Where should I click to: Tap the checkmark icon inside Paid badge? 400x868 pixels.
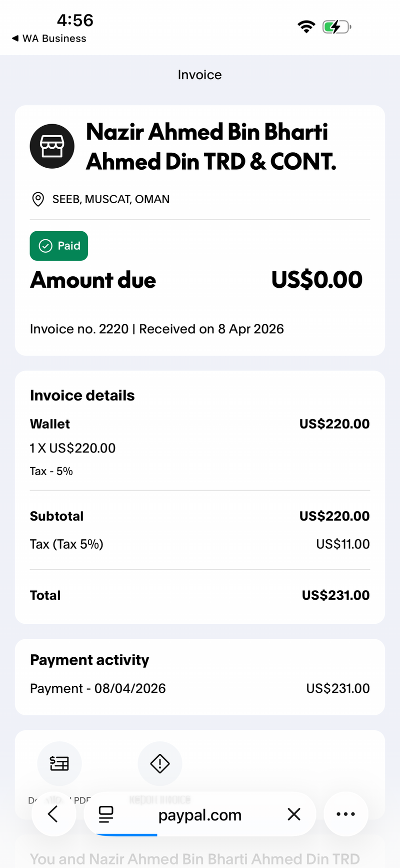point(45,246)
